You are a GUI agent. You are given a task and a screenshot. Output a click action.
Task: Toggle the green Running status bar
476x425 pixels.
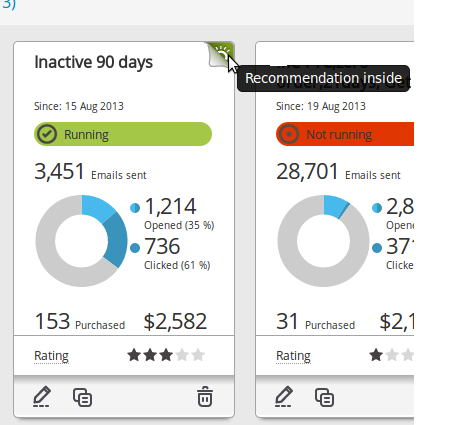pos(123,134)
